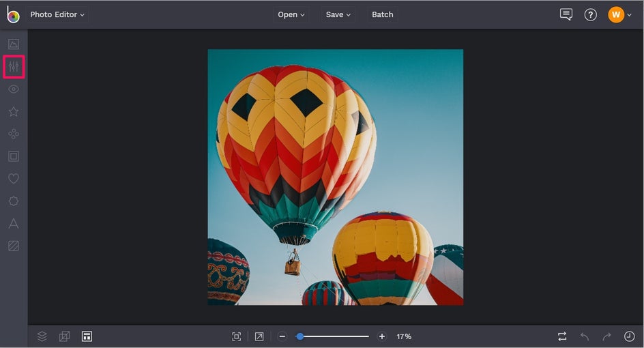Open the orange W account avatar
Viewport: 644px width, 348px height.
pyautogui.click(x=615, y=15)
